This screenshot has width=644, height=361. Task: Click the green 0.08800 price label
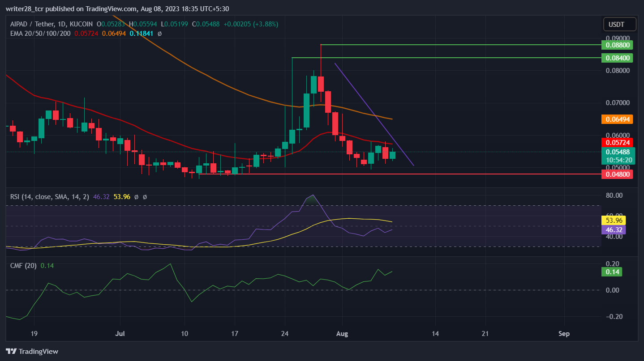[618, 45]
